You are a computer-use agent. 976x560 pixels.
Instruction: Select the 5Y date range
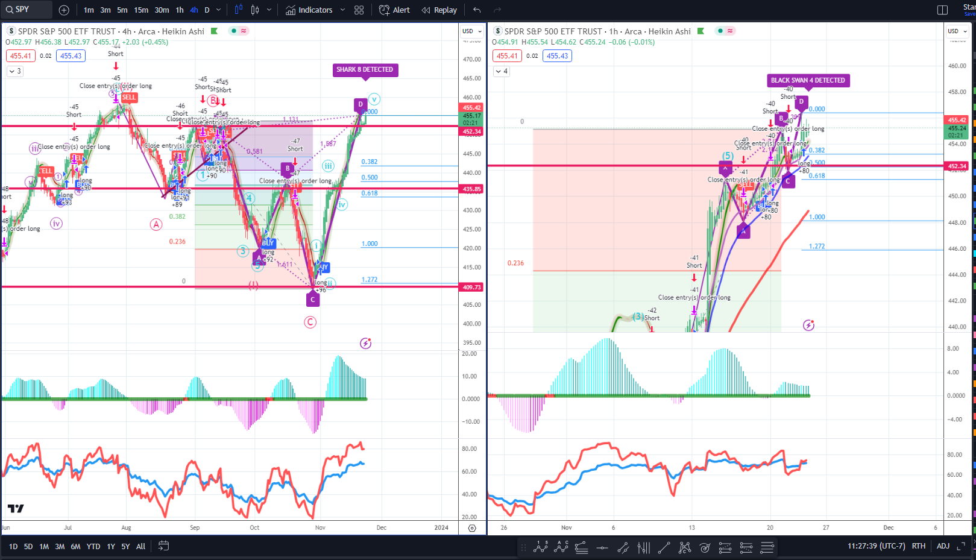coord(125,547)
